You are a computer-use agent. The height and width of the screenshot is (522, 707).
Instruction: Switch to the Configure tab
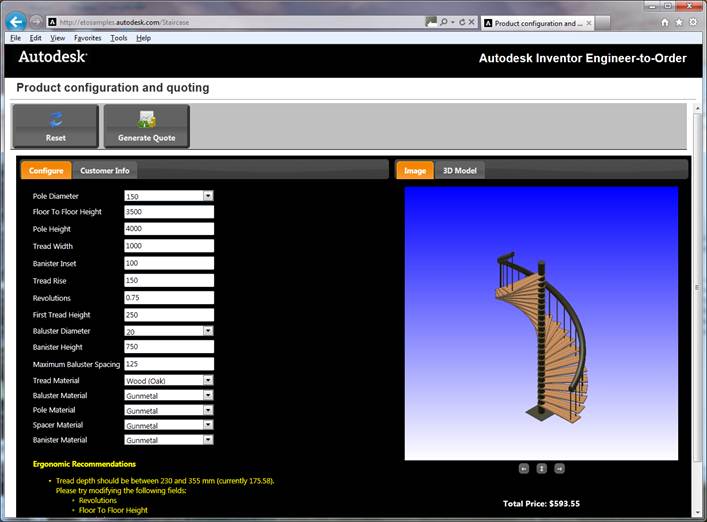click(x=46, y=170)
